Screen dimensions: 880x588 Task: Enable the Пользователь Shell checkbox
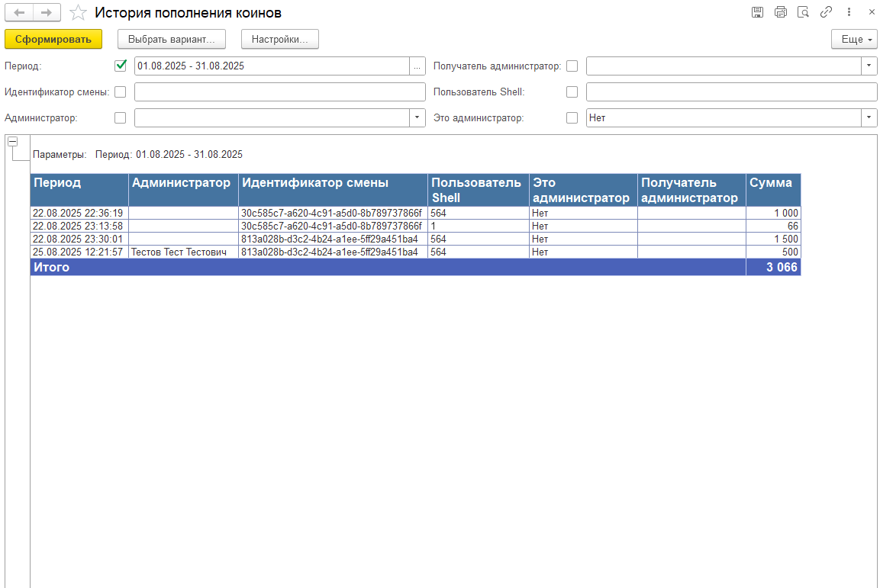pyautogui.click(x=572, y=92)
